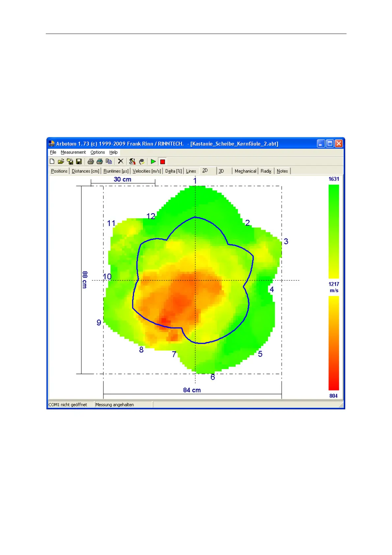Click sensor label 4 on tomogram
This screenshot has height=555, width=392.
[272, 290]
